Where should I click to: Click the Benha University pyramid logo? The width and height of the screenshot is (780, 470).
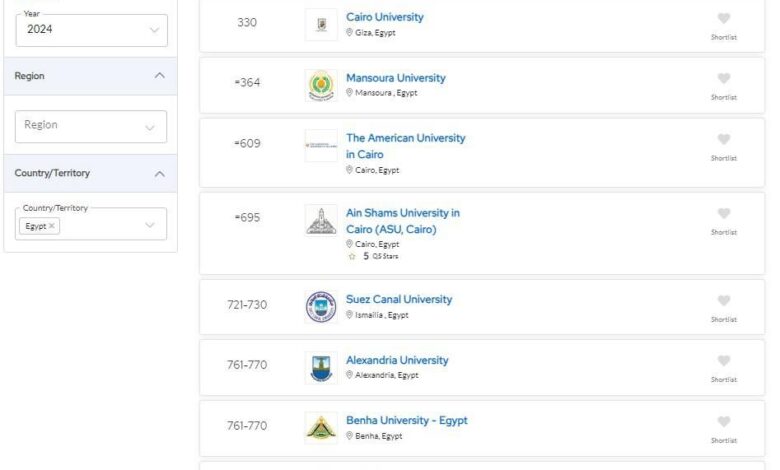click(321, 428)
